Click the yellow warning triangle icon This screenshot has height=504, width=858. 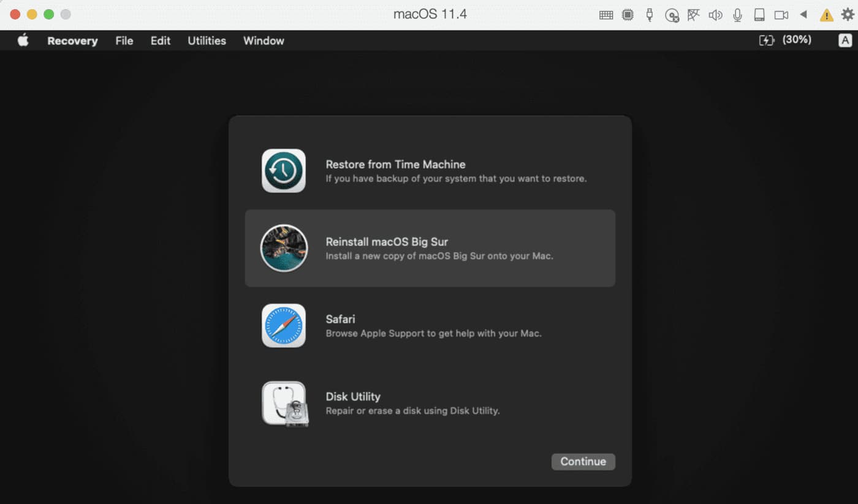[x=826, y=15]
